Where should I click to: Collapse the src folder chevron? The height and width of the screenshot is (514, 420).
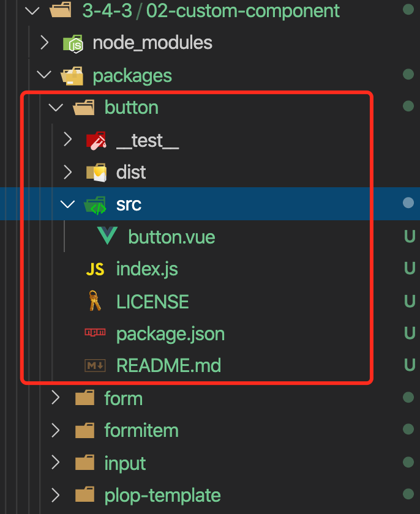[67, 204]
